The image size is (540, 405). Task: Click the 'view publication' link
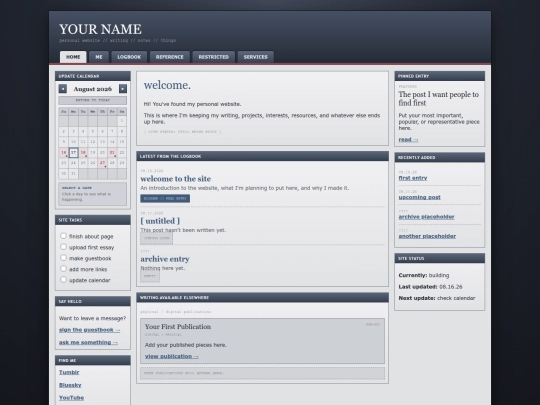172,356
